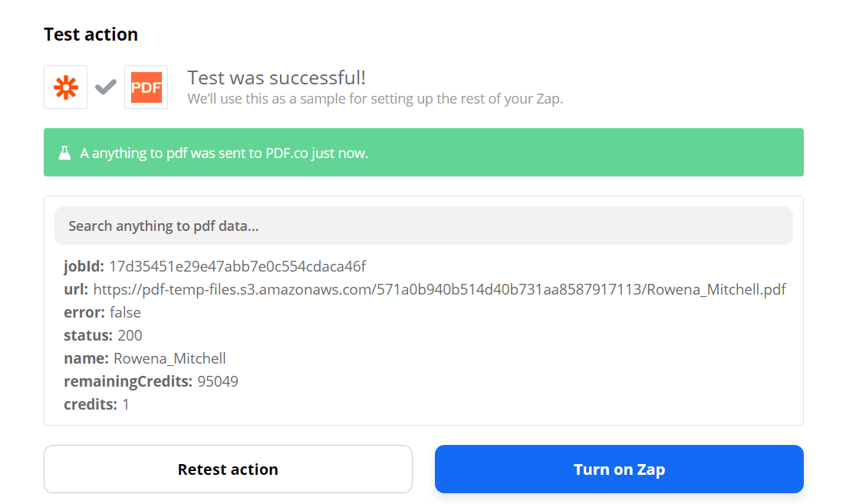
Task: Click the Zapier asterisk logo icon
Action: pos(65,87)
